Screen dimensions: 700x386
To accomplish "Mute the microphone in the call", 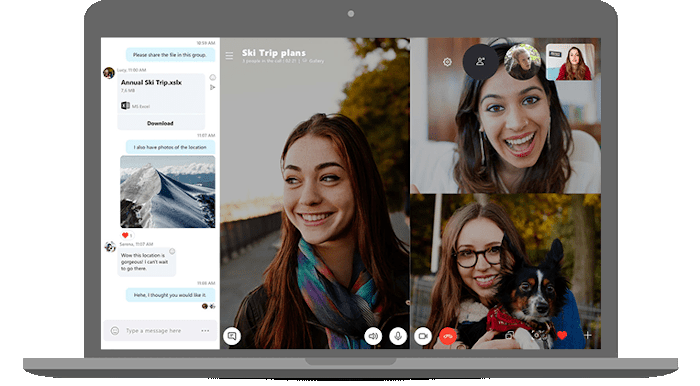I will click(x=398, y=336).
